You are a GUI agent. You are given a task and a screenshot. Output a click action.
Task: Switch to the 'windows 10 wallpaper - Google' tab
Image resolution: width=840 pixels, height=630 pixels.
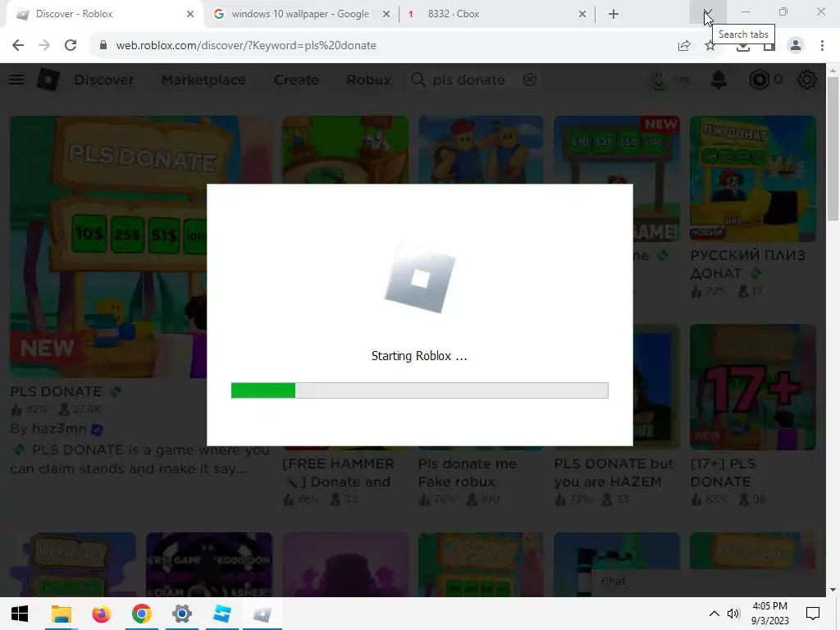point(300,14)
